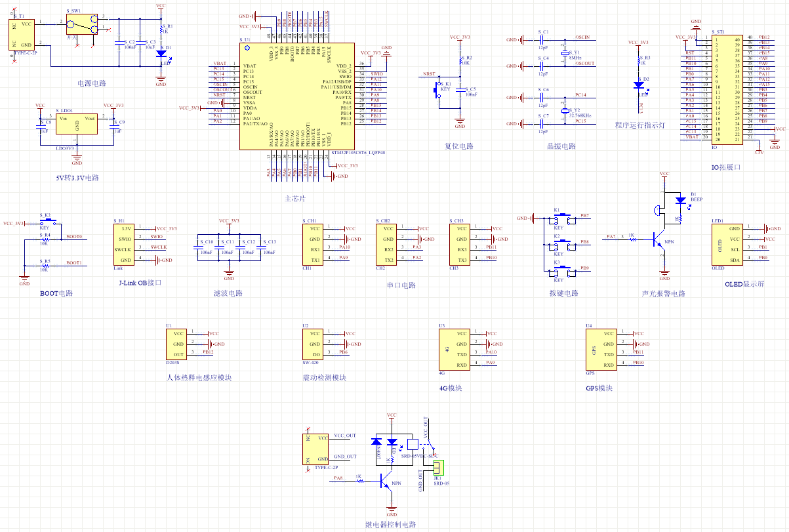
Task: Click the 'IO拓展口' section title
Action: click(x=725, y=167)
